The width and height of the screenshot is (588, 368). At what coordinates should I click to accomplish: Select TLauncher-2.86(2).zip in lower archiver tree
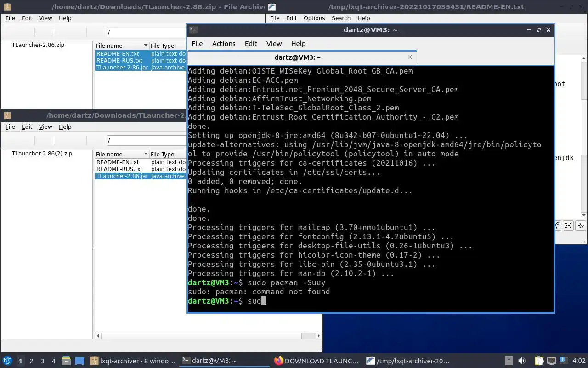click(42, 154)
